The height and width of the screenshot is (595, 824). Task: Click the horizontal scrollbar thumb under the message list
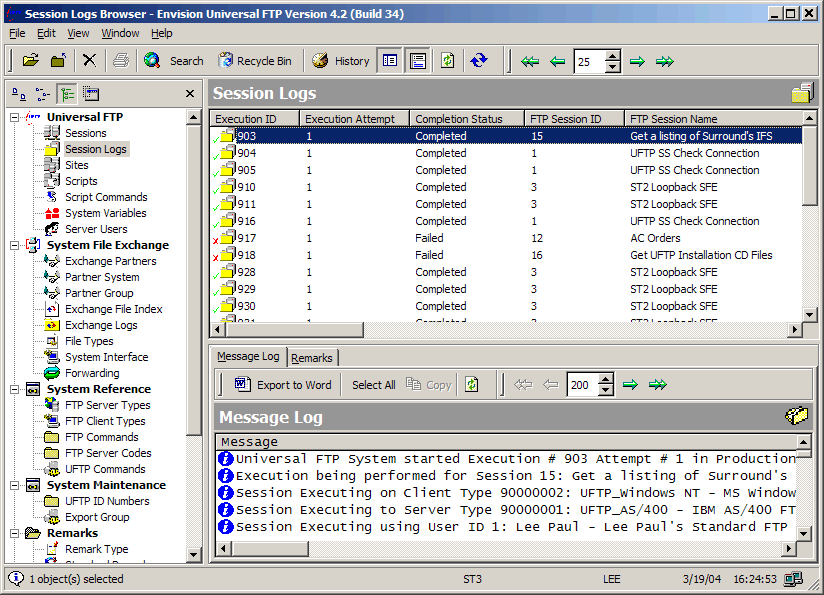(270, 549)
